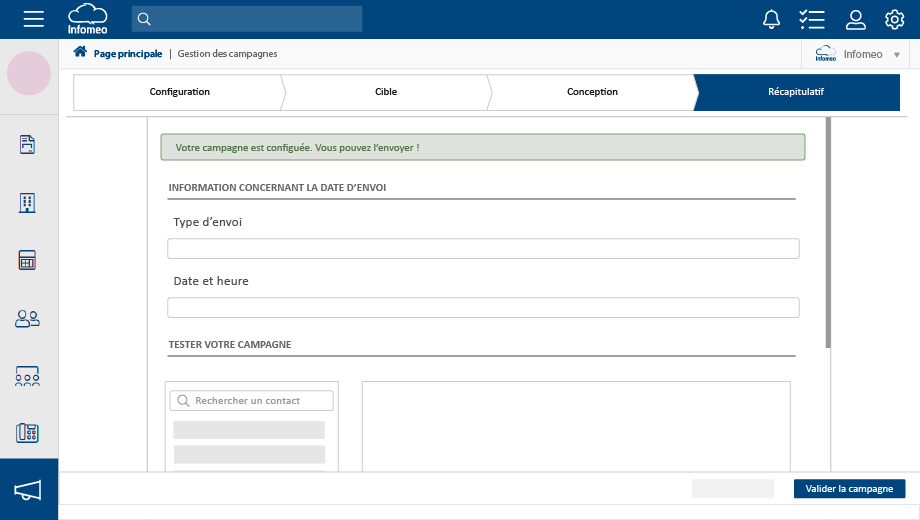The image size is (920, 520).
Task: Open the documents sidebar icon
Action: point(27,144)
